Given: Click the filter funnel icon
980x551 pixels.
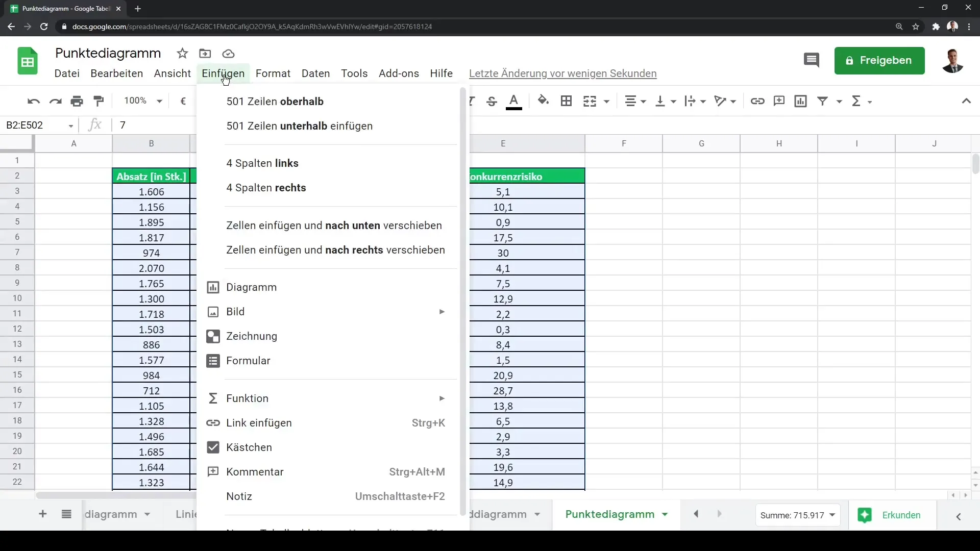Looking at the screenshot, I should coord(822,101).
